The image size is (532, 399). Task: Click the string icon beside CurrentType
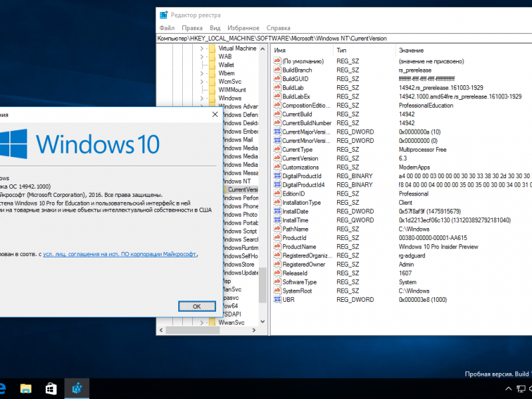click(277, 149)
